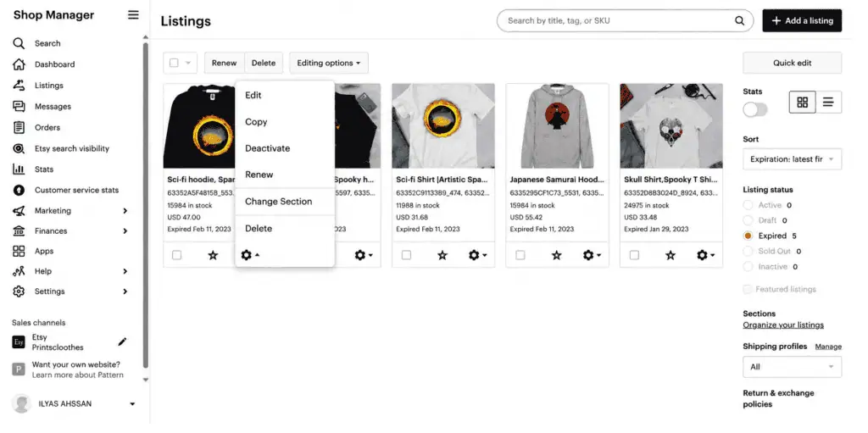This screenshot has width=868, height=433.
Task: Open gear menu for Skull Shirt listing
Action: pyautogui.click(x=706, y=255)
